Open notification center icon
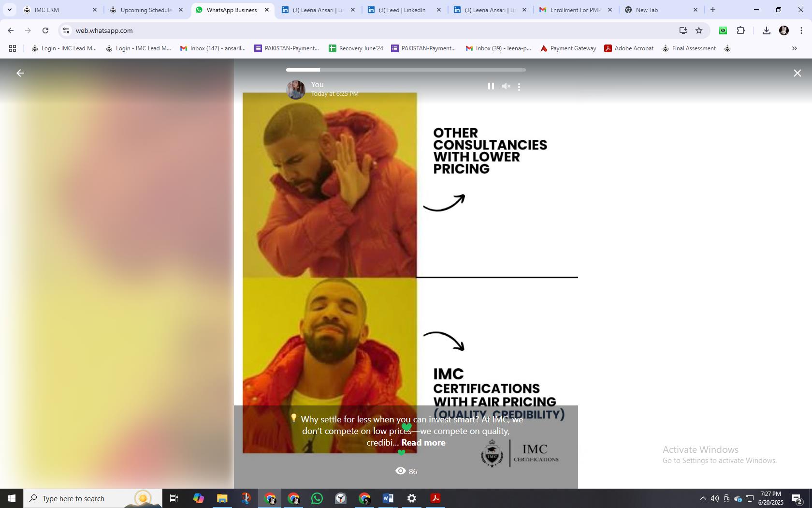812x508 pixels. click(797, 498)
